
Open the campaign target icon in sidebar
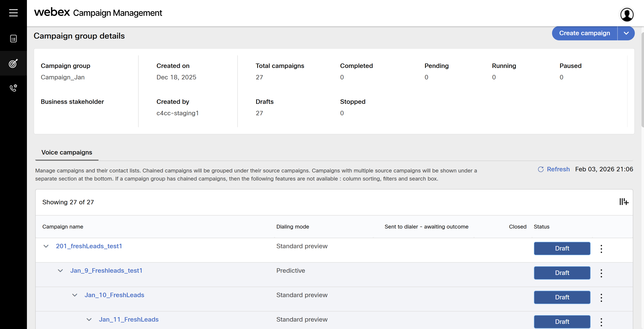coord(13,63)
